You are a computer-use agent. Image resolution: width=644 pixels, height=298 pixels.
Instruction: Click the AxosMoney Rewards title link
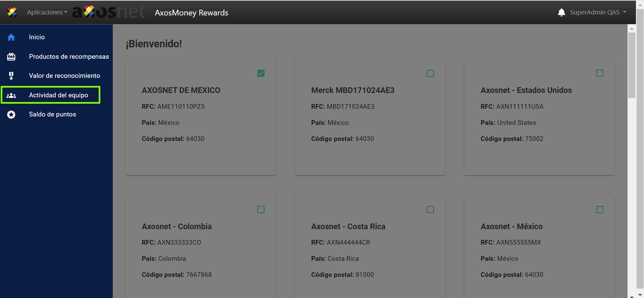tap(191, 13)
